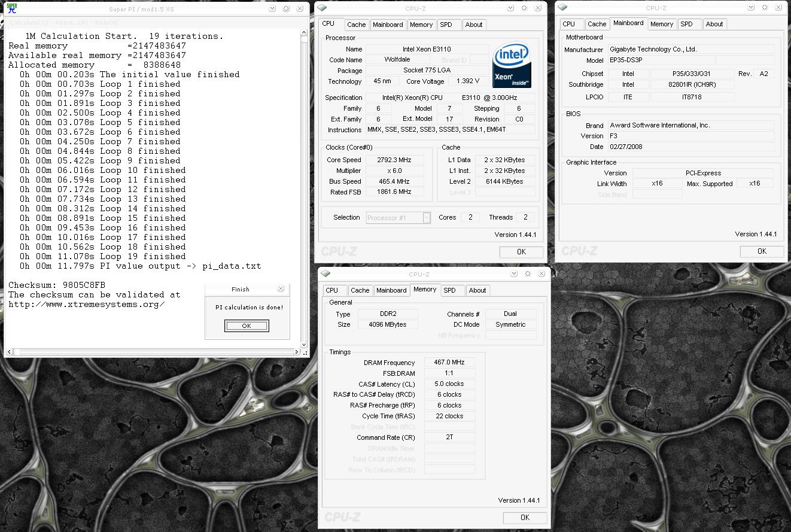Switch to the Cache tab in CPU-Z CPU window
Image resolution: width=791 pixels, height=532 pixels.
pyautogui.click(x=357, y=25)
